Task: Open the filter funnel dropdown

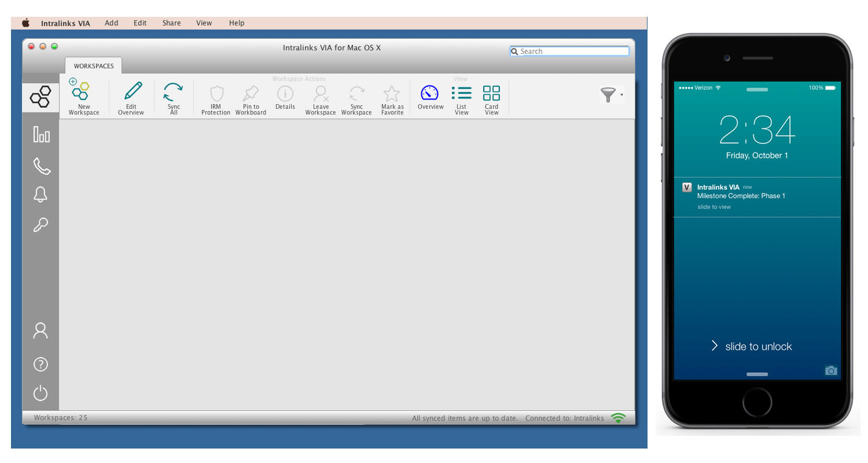Action: pyautogui.click(x=612, y=95)
